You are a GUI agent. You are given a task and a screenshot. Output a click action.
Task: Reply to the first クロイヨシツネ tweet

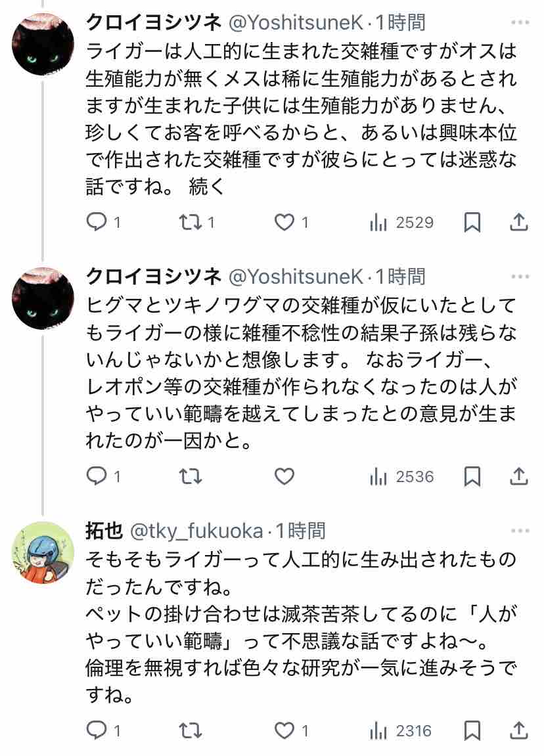coord(102,222)
